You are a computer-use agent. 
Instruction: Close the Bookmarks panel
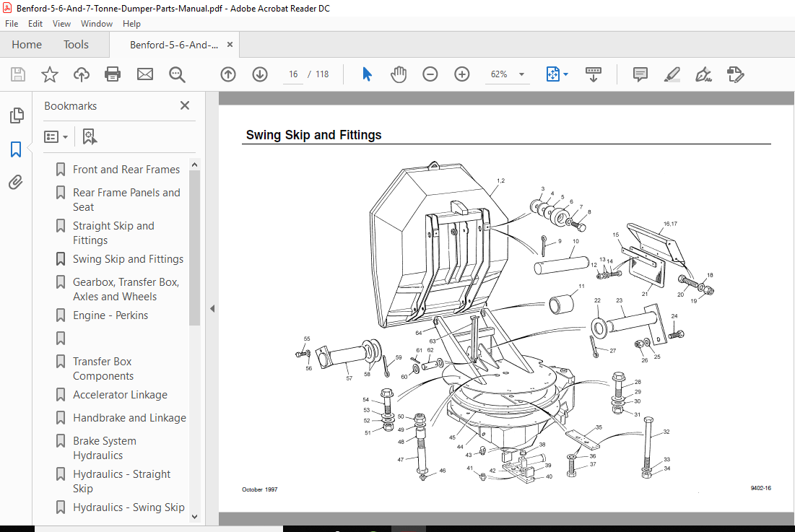click(x=185, y=105)
